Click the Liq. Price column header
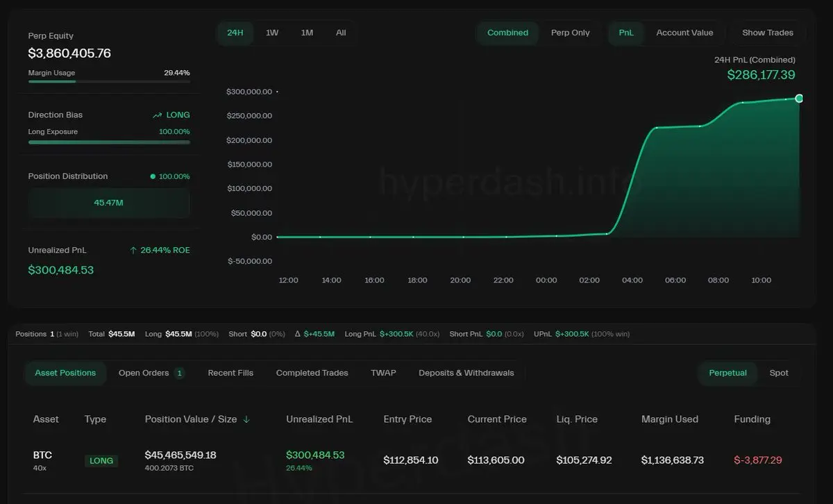833x504 pixels. click(577, 419)
